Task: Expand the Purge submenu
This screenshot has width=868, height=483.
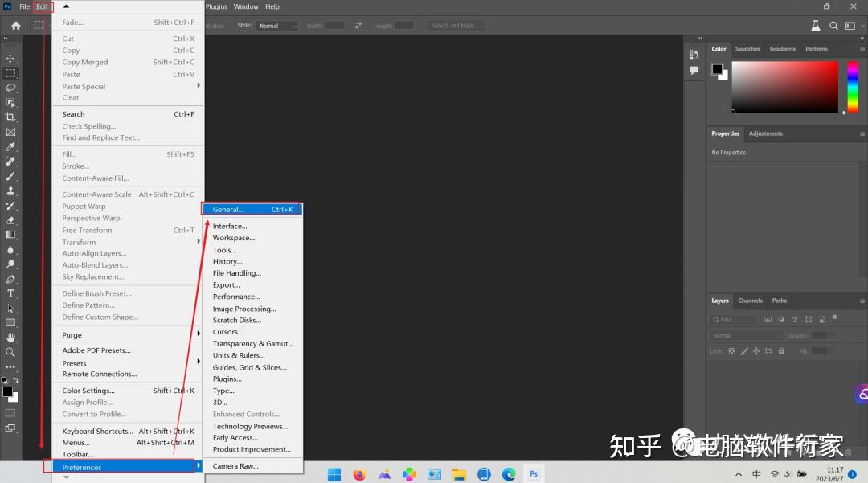Action: pos(128,335)
